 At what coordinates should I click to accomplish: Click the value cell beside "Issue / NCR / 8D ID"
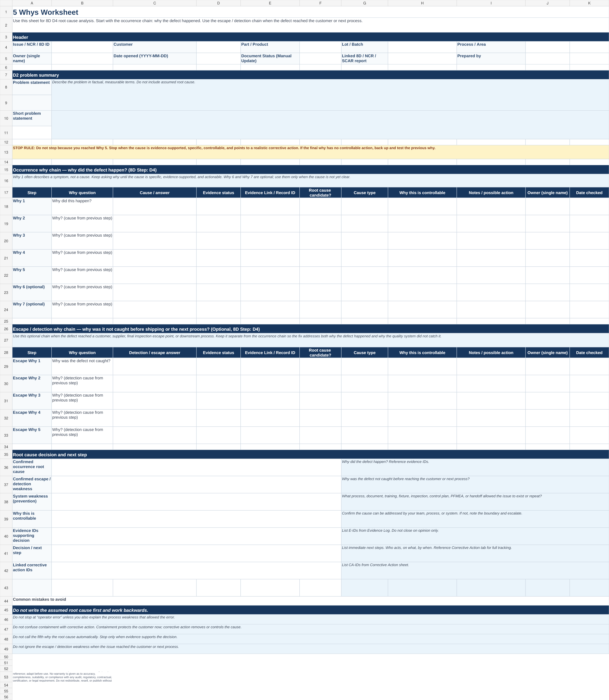pos(82,47)
